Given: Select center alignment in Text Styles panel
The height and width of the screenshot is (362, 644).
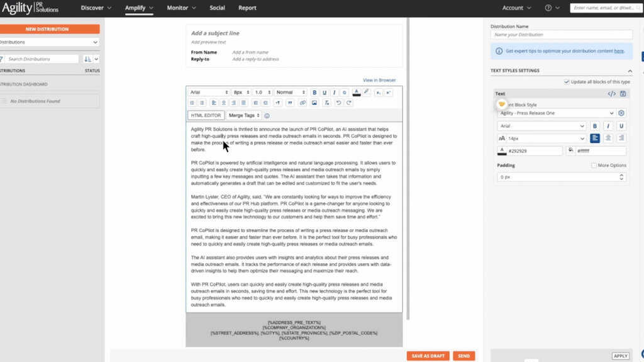Looking at the screenshot, I should coord(608,139).
